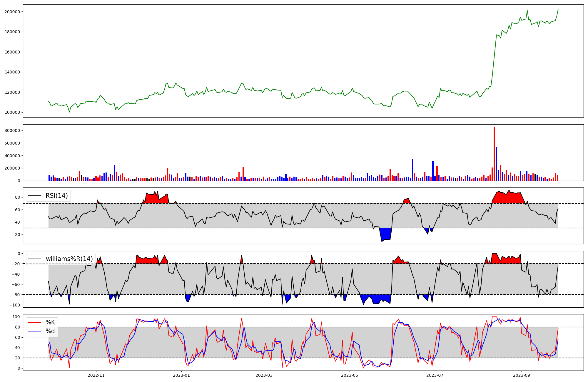This screenshot has height=382, width=588.
Task: Click the 2022-11 x-axis date label
Action: [96, 375]
